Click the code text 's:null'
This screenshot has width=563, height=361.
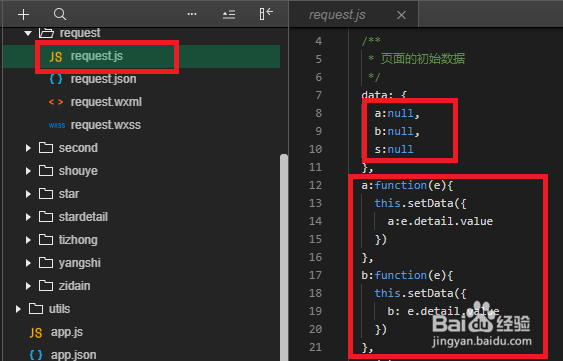tap(394, 149)
